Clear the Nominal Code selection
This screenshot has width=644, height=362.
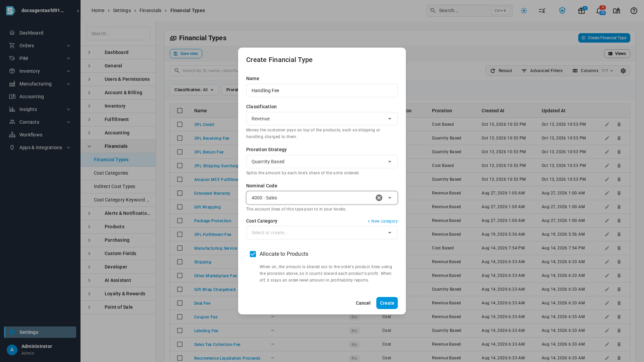379,198
